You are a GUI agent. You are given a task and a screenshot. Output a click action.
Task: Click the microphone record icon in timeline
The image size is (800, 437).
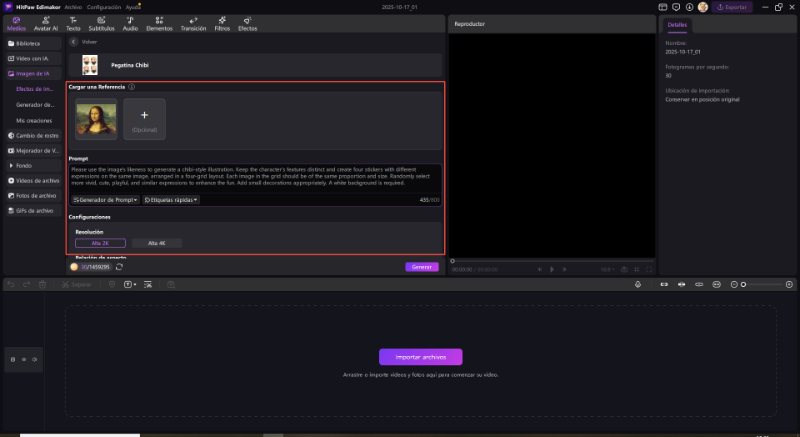click(x=638, y=285)
